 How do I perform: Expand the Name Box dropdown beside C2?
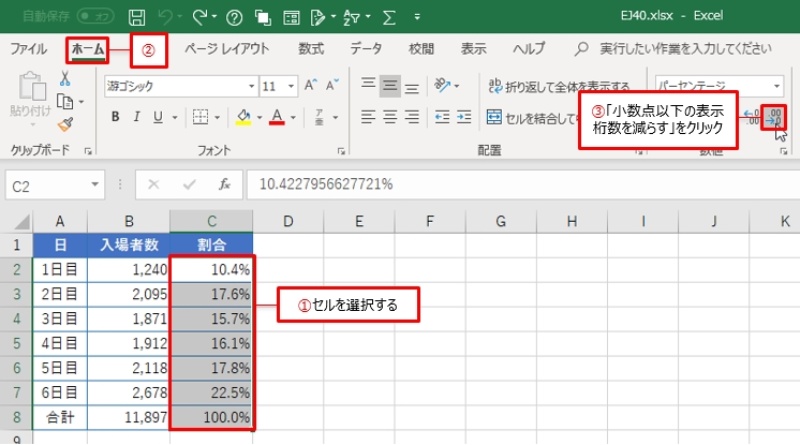point(95,185)
